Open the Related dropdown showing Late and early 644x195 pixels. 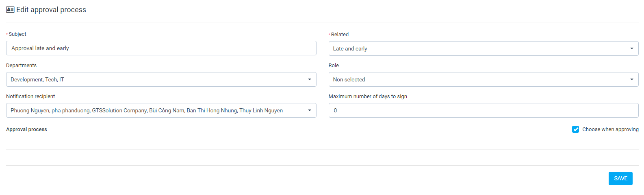pos(484,48)
